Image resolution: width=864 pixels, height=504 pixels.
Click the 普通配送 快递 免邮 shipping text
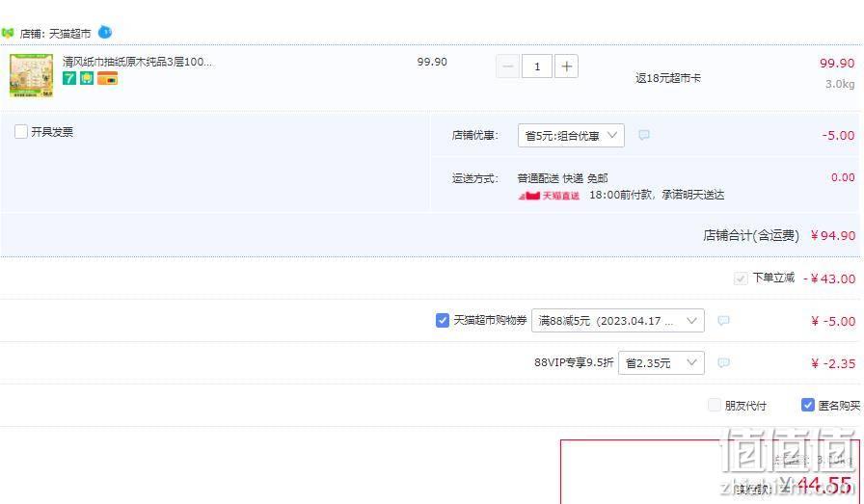click(x=562, y=178)
